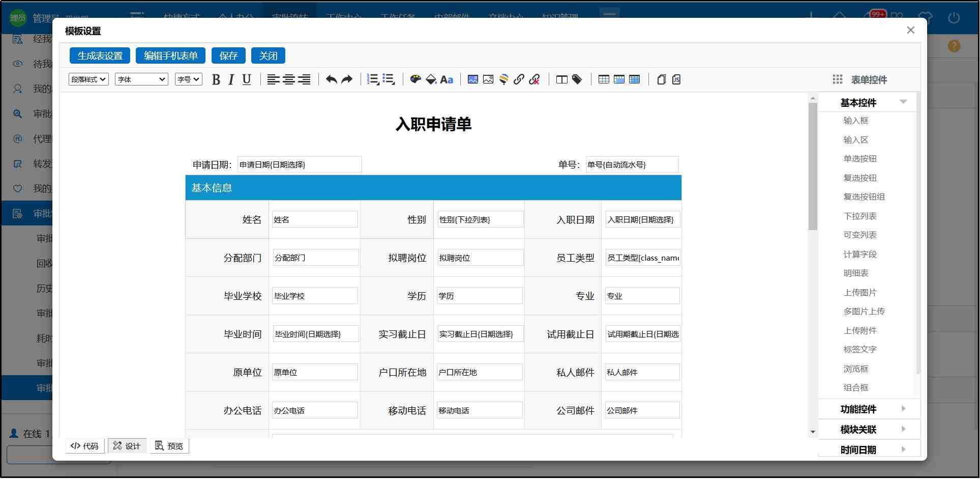Toggle underline text formatting
Image resolution: width=980 pixels, height=479 pixels.
click(x=247, y=79)
